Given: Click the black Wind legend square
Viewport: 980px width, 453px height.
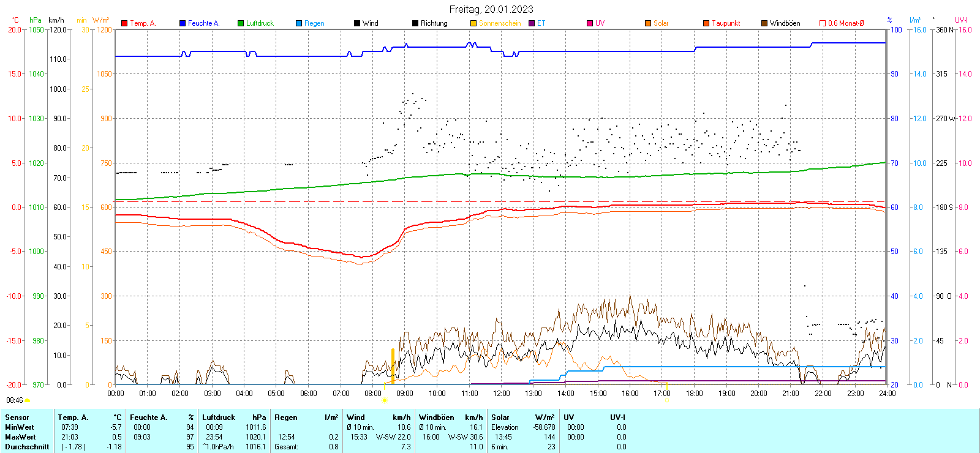Looking at the screenshot, I should [357, 23].
